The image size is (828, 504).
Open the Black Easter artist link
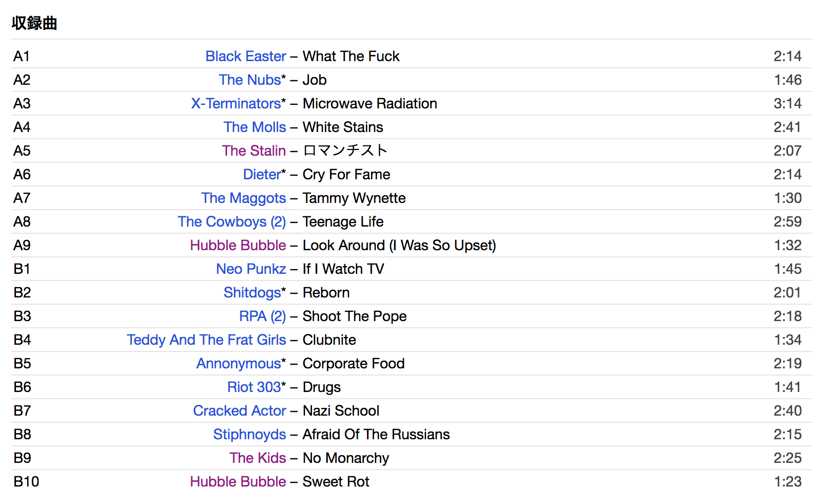point(246,56)
